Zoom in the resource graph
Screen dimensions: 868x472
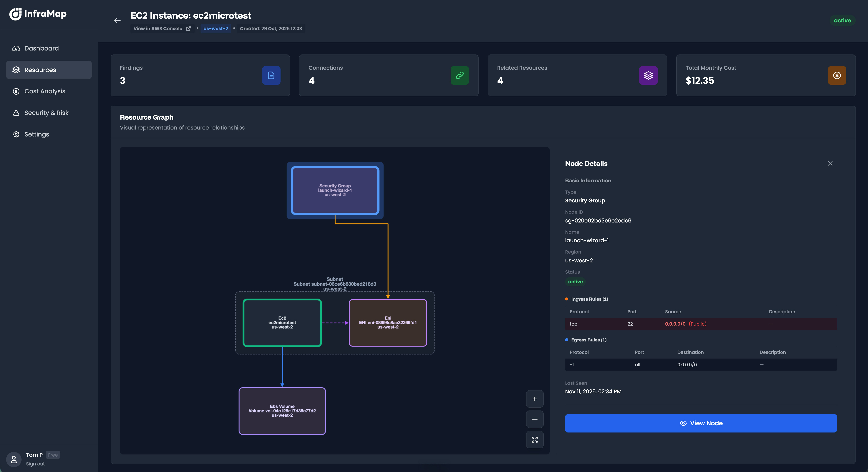coord(534,399)
